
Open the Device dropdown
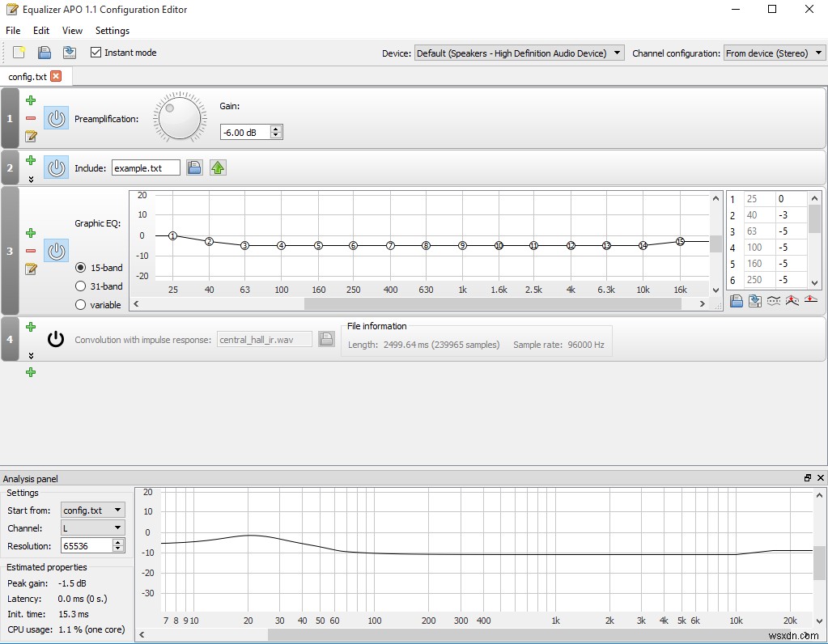click(519, 53)
